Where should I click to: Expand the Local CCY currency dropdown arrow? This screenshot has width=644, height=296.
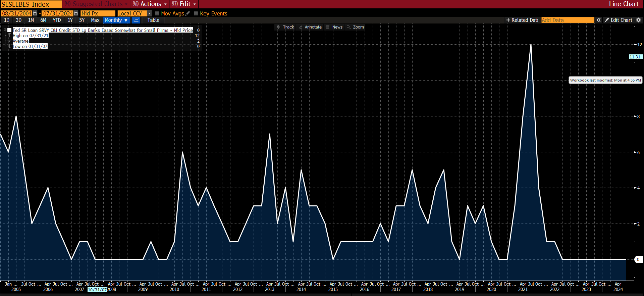(150, 13)
